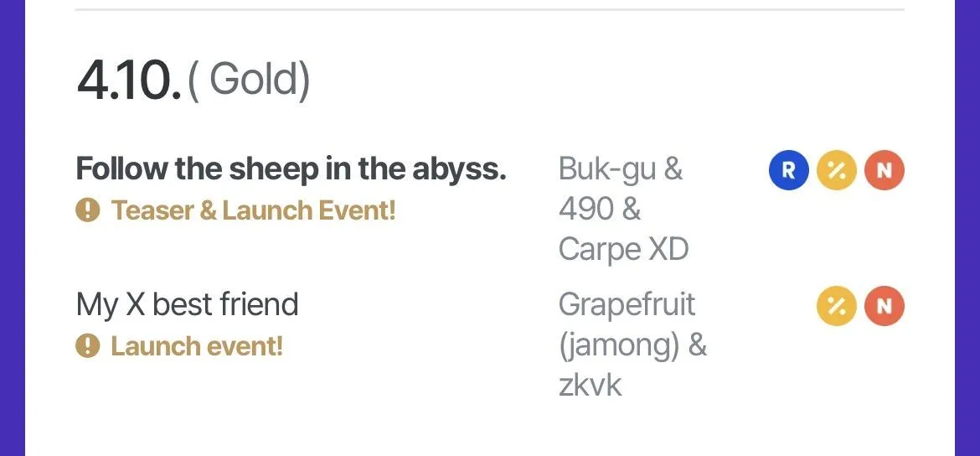The image size is (980, 456).
Task: Click author text '490 &'
Action: pos(600,210)
